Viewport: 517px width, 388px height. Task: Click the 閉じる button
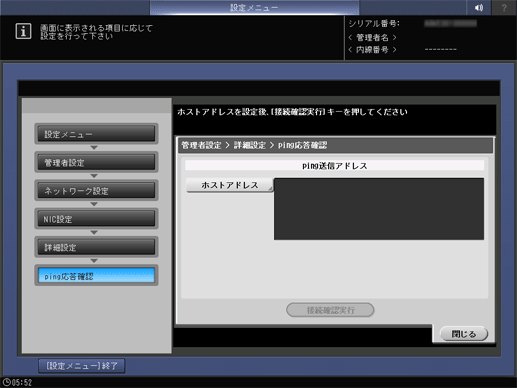point(464,334)
